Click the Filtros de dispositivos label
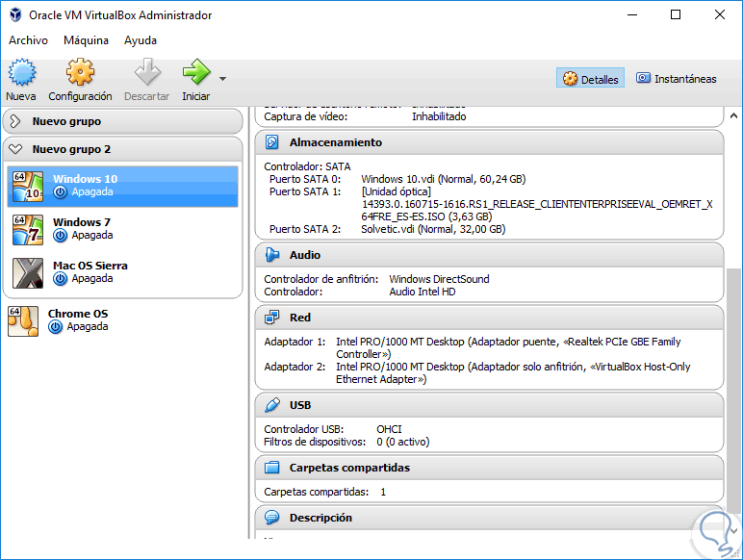Viewport: 743px width, 560px height. click(315, 442)
